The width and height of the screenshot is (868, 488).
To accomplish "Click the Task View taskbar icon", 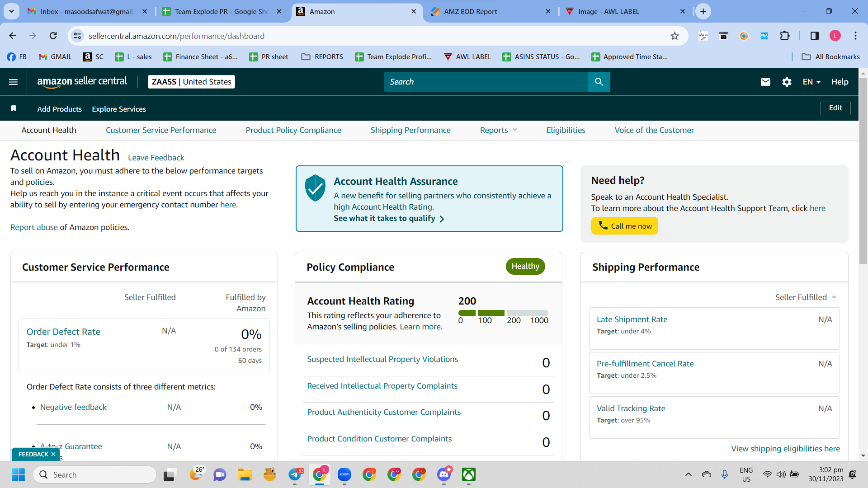I will (169, 474).
